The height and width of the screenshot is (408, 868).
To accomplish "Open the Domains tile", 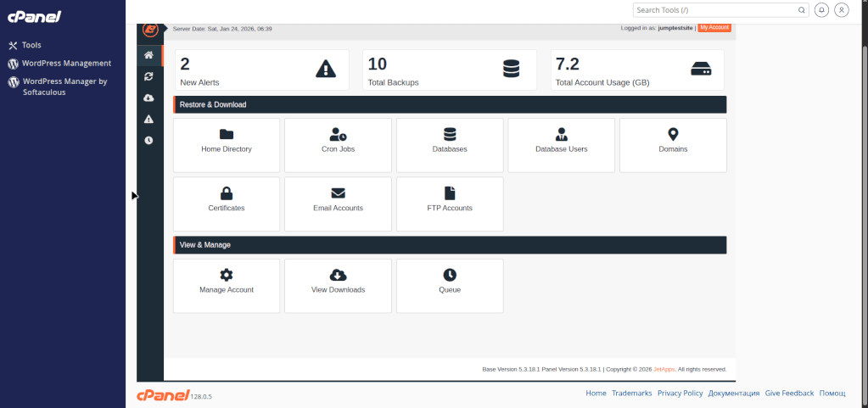I will tap(673, 145).
